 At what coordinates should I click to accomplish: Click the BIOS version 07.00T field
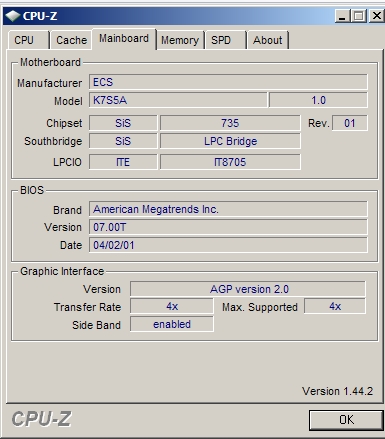[x=228, y=227]
